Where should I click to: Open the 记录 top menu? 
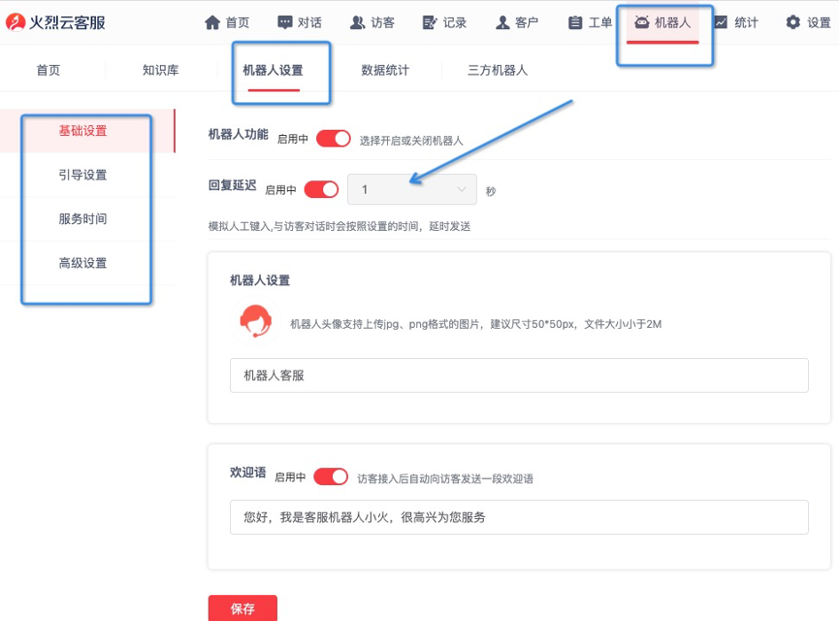(444, 22)
